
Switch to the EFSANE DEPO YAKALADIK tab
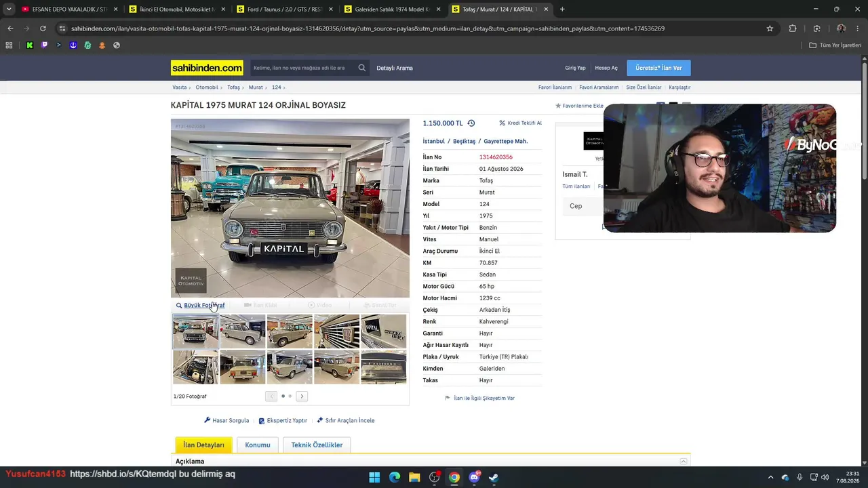tap(70, 9)
